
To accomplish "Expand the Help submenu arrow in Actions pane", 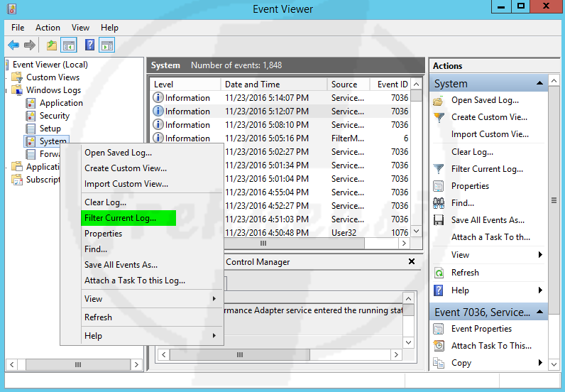I will tap(540, 290).
